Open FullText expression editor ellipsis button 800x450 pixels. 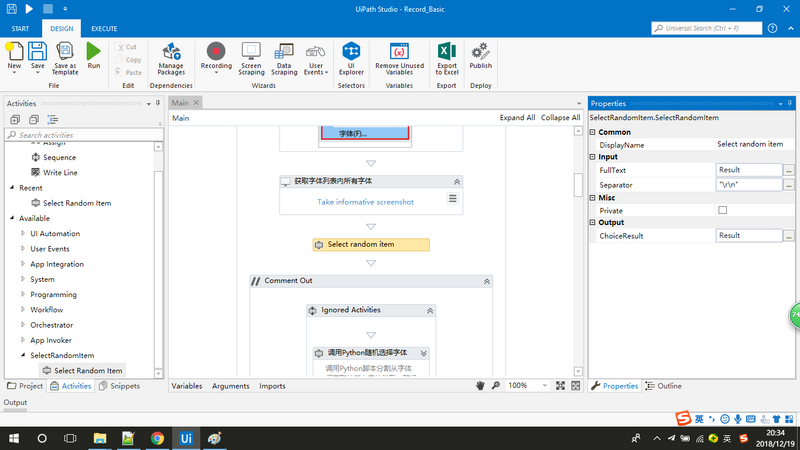(789, 170)
